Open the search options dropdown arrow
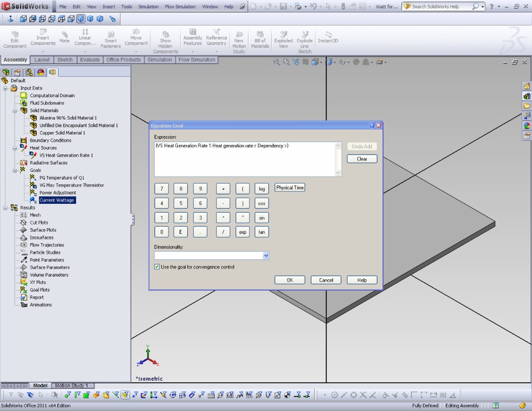Image resolution: width=532 pixels, height=411 pixels. click(x=483, y=7)
